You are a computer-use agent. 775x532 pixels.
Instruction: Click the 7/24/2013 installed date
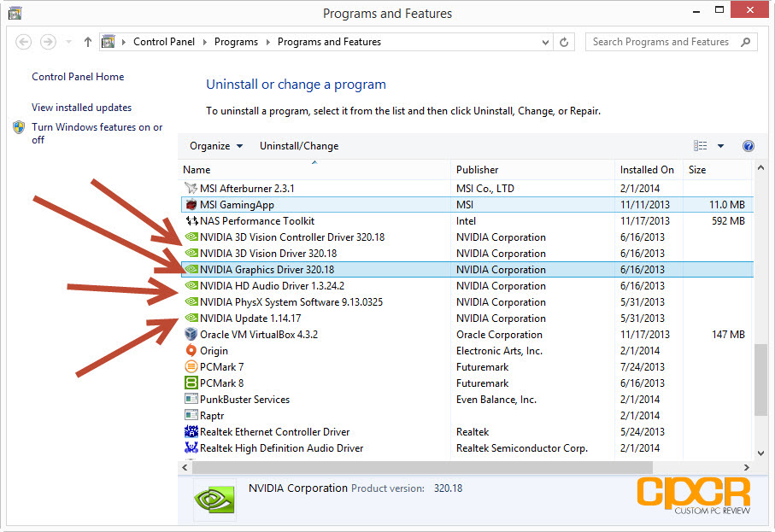pyautogui.click(x=643, y=367)
